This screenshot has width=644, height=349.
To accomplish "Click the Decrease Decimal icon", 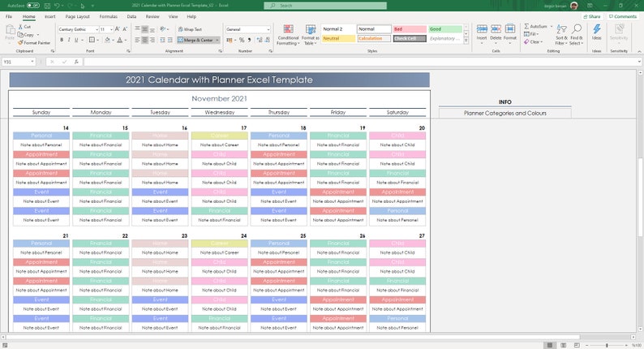I will (x=268, y=40).
